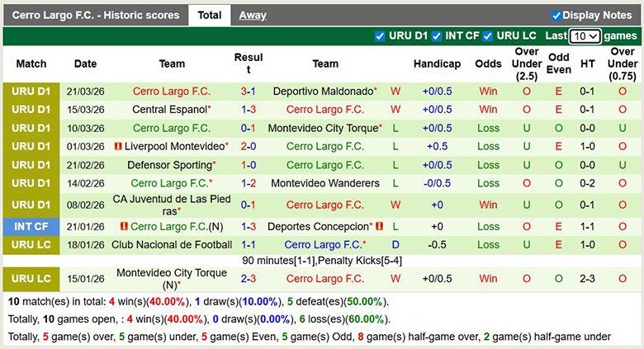
Task: Open Defensor Sporting team link
Action: 169,165
